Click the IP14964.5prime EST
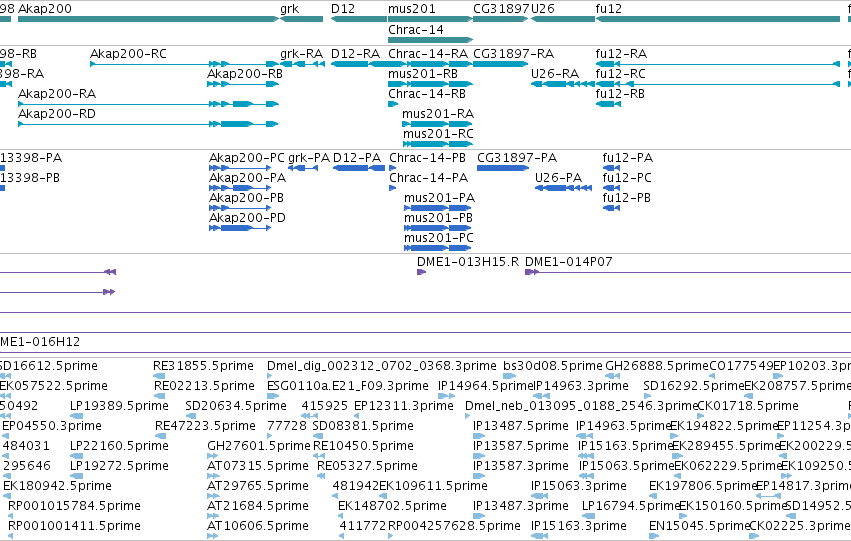This screenshot has height=541, width=851. pyautogui.click(x=446, y=396)
